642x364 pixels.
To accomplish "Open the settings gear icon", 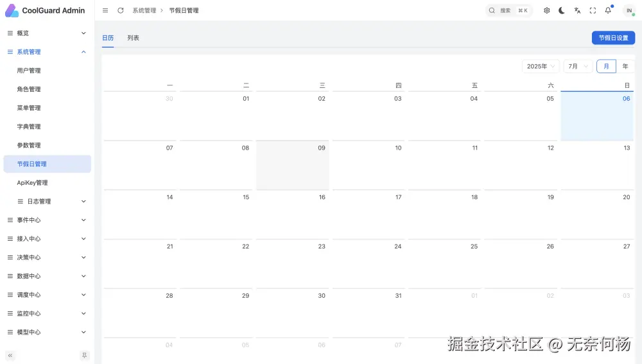I will 546,11.
